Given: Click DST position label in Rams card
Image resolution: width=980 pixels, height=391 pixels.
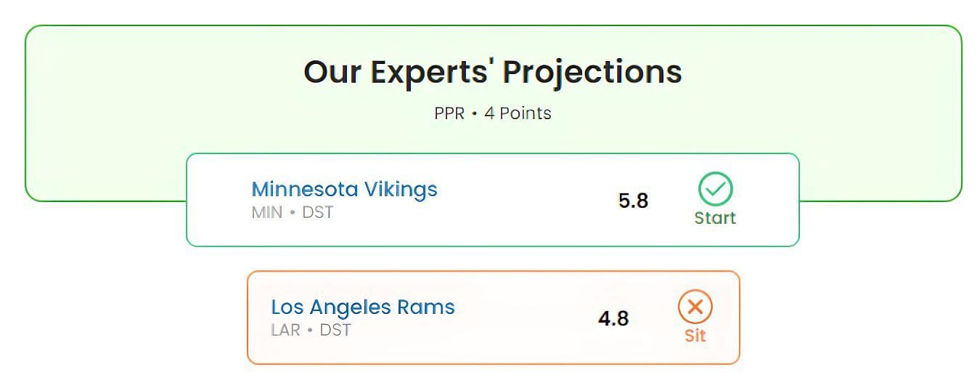Looking at the screenshot, I should (335, 331).
